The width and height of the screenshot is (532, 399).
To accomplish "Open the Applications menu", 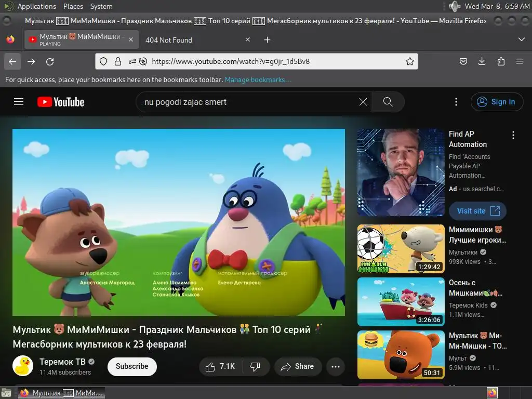I will (x=37, y=6).
